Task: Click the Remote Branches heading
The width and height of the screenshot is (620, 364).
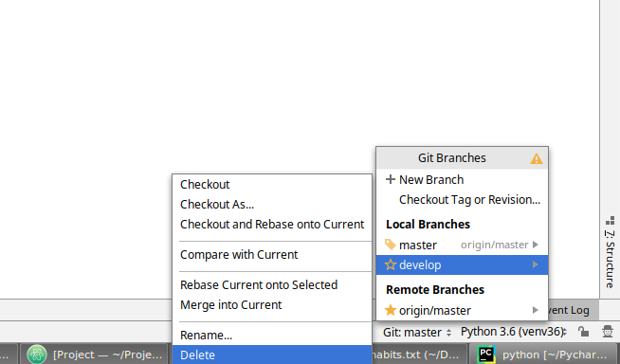Action: pyautogui.click(x=435, y=290)
